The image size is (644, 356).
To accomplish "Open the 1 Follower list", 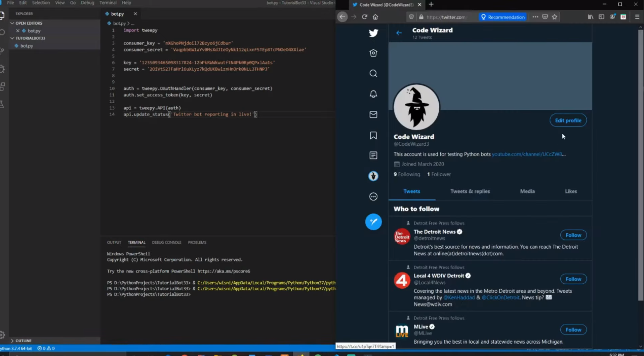I will click(439, 174).
